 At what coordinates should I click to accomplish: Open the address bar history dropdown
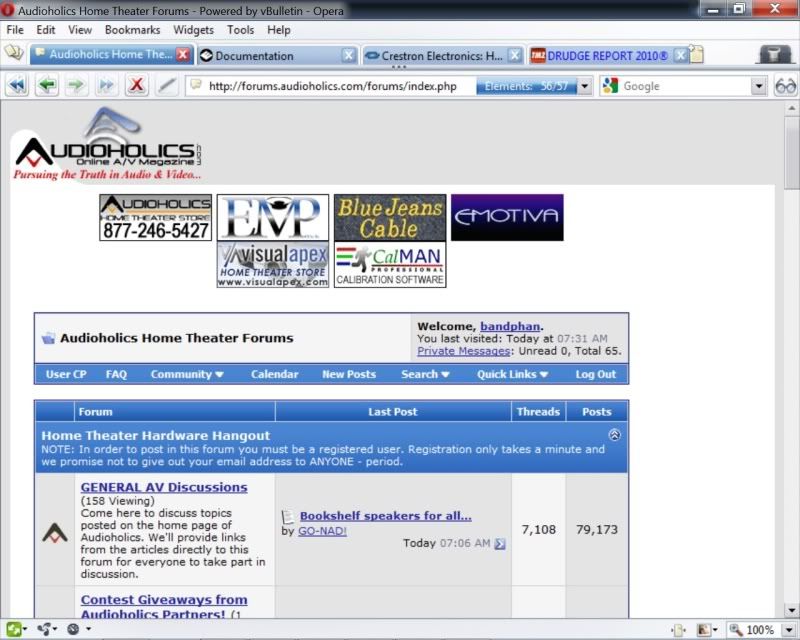pos(585,86)
